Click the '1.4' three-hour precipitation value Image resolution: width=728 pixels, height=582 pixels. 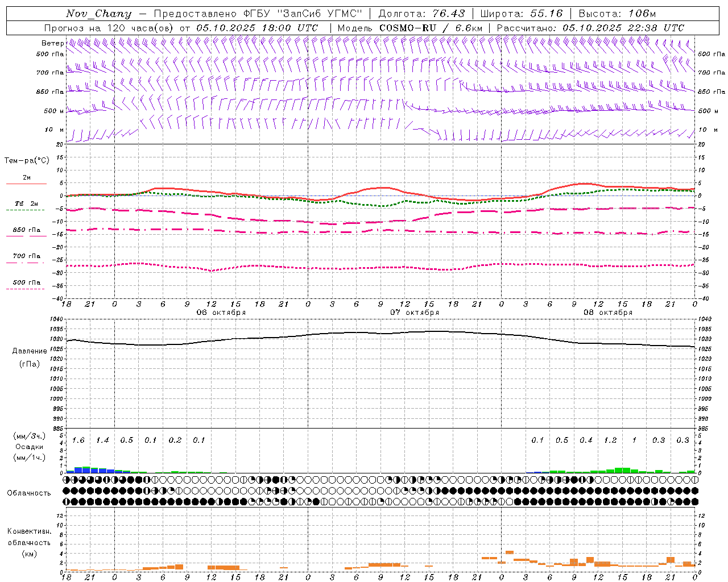click(102, 440)
